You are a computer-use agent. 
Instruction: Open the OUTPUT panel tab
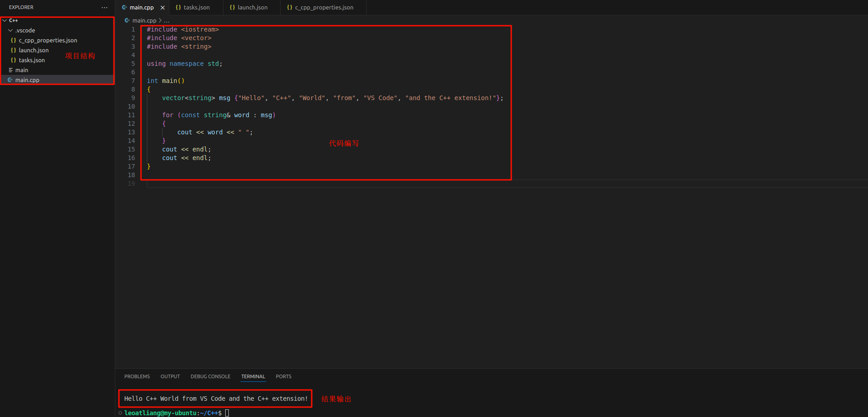point(170,376)
